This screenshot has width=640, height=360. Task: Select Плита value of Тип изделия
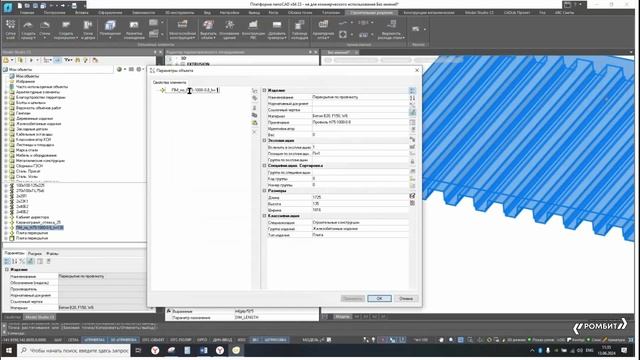[x=360, y=235]
